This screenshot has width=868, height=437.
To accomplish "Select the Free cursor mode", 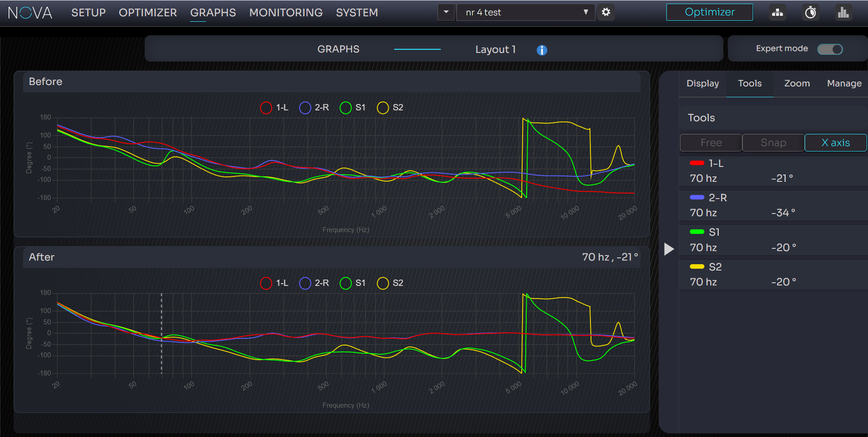I will click(x=711, y=143).
